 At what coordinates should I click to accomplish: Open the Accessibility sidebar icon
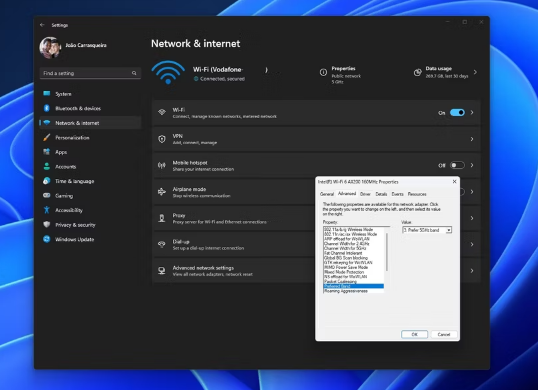coord(47,210)
